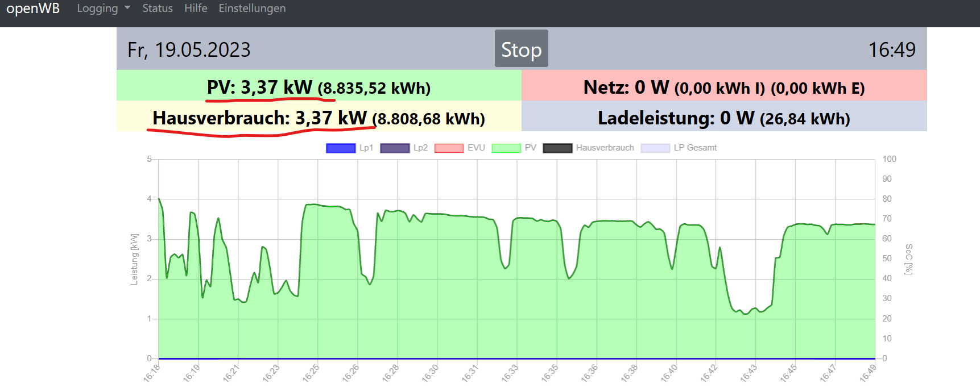Viewport: 980px width, 388px height.
Task: Click the 16:30 label on time axis
Action: (x=431, y=373)
